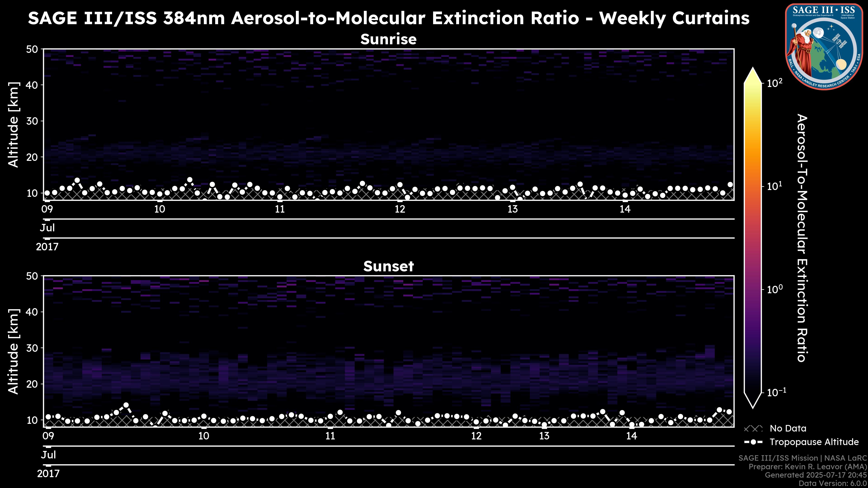Click the colorbar top arrow tip
The image size is (868, 488).
753,70
